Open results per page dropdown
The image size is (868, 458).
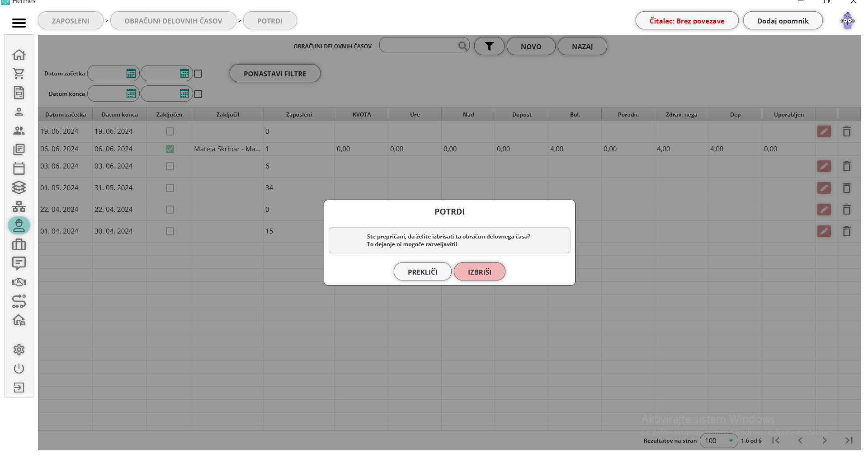(x=719, y=440)
